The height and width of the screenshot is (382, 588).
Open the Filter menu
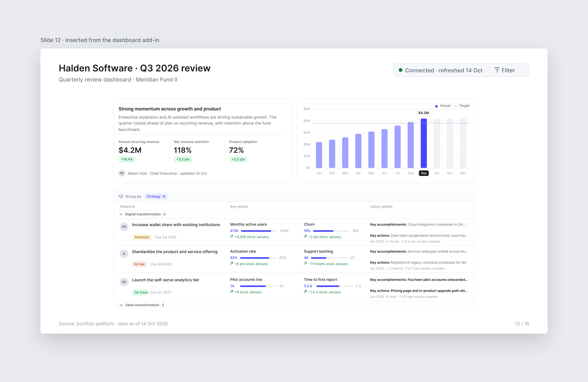(504, 70)
